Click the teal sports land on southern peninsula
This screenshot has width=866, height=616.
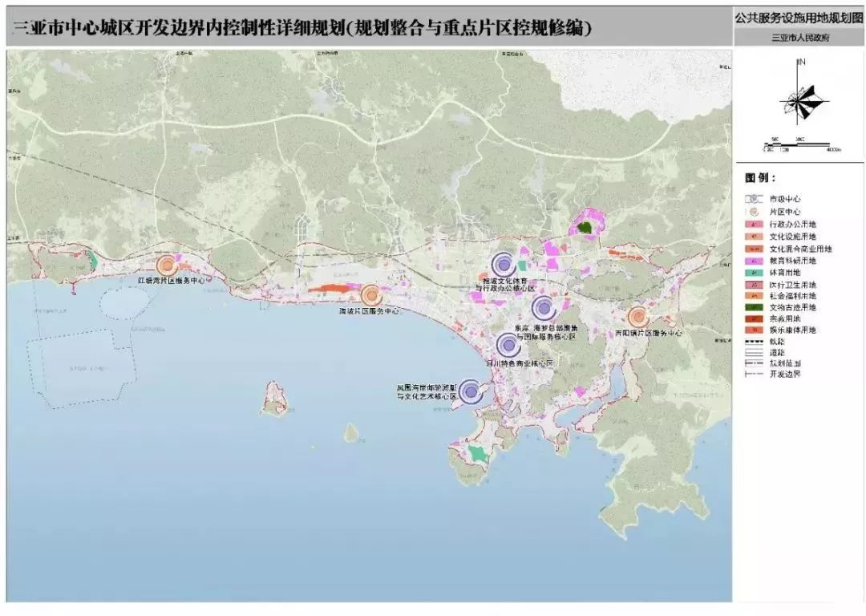tap(477, 455)
